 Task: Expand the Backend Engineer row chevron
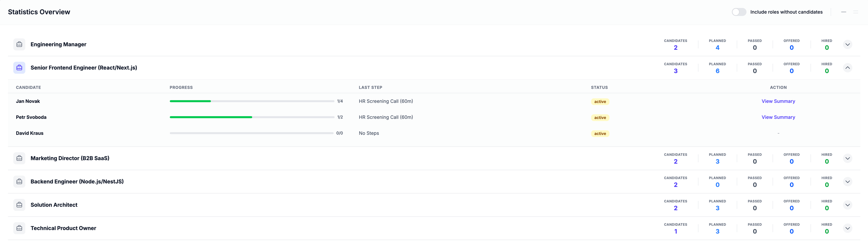coord(847,182)
